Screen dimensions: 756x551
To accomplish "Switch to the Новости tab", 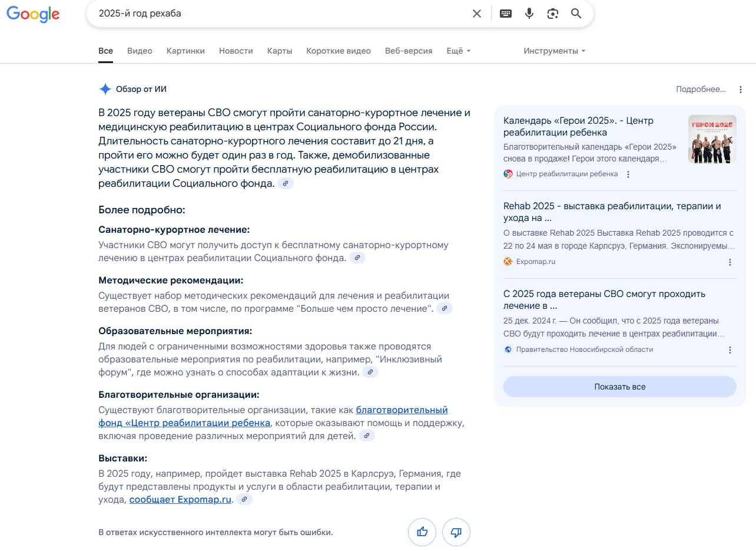I will [x=236, y=51].
